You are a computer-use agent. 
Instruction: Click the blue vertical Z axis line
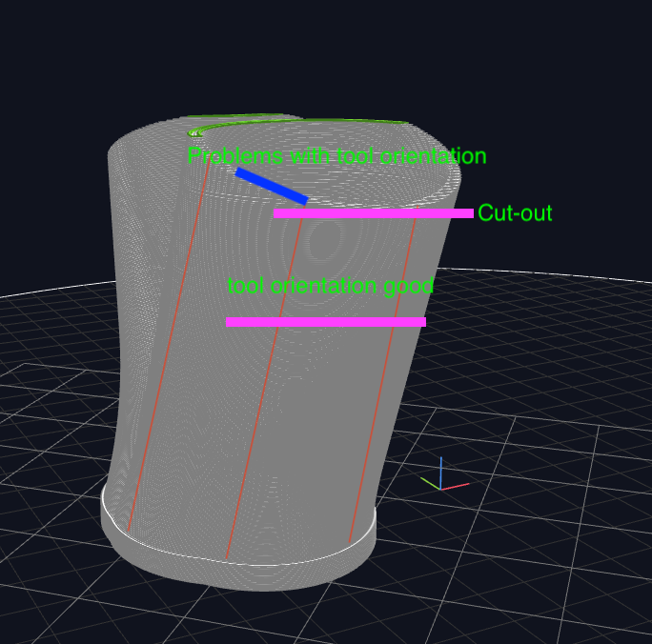[440, 473]
